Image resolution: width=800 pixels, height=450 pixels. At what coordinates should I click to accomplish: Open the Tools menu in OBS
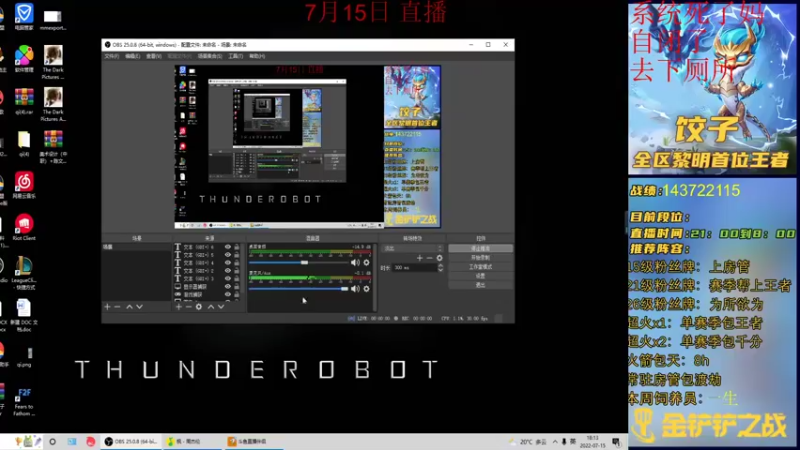click(x=236, y=56)
